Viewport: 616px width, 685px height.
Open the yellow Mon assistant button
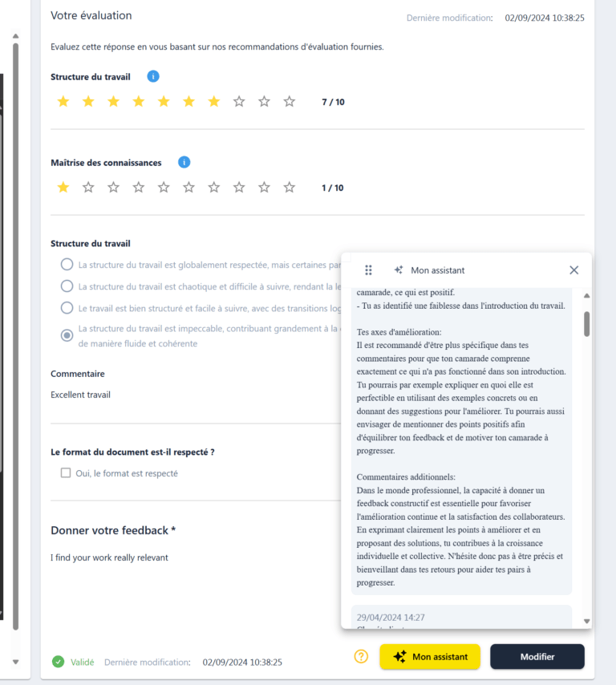coord(430,657)
